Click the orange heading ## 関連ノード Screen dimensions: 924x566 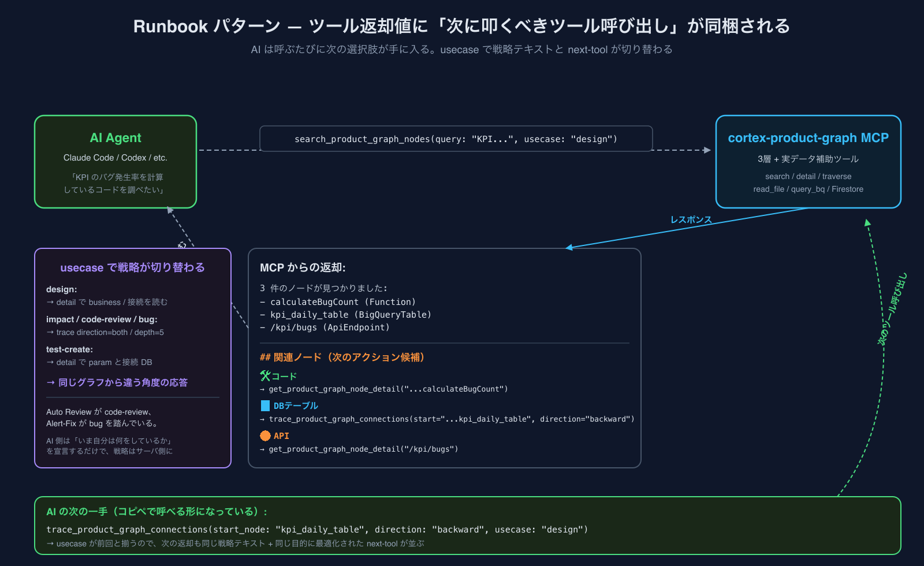pyautogui.click(x=342, y=357)
